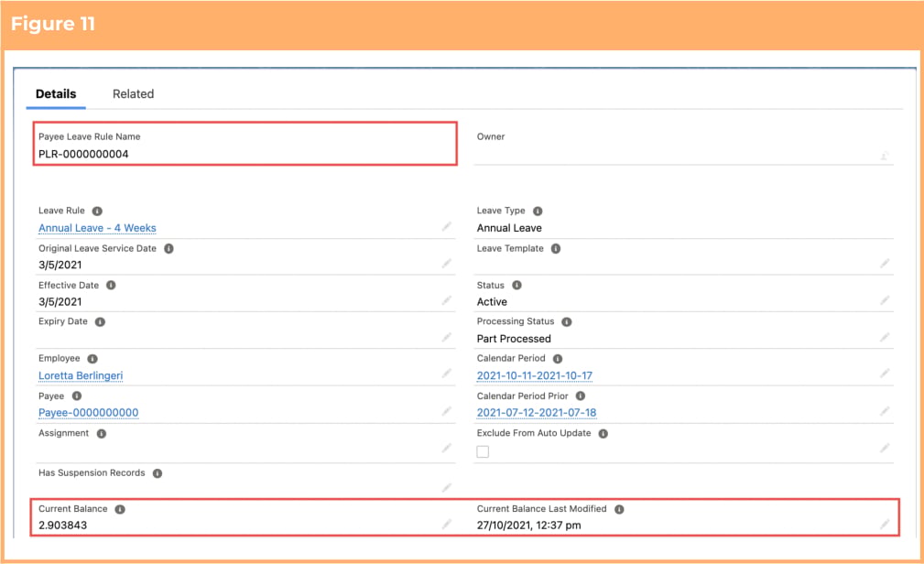Open employee Loretta Berlingeri record
924x564 pixels.
[x=81, y=375]
